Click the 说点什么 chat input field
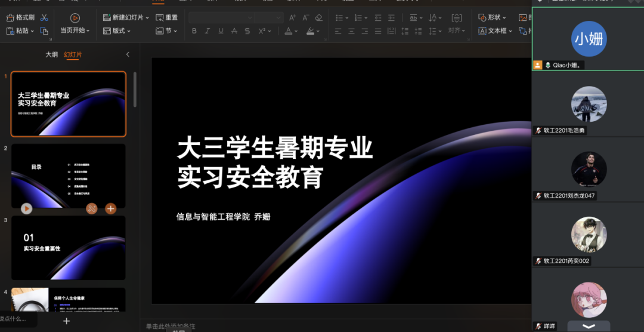644x332 pixels. [x=18, y=319]
